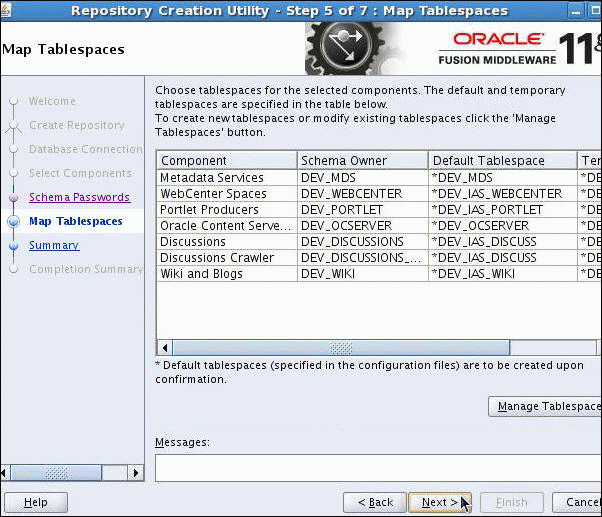Click the DEV_MDS schema owner cell
The height and width of the screenshot is (517, 602).
point(363,178)
